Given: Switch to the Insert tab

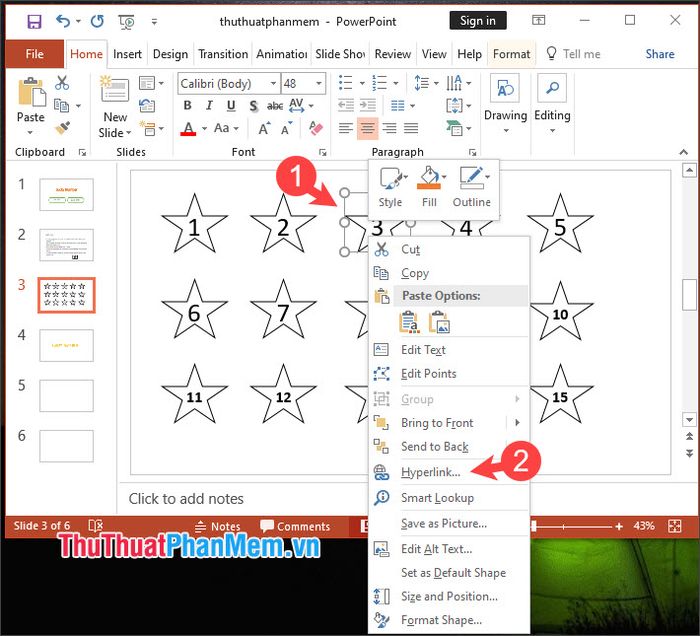Looking at the screenshot, I should [127, 54].
